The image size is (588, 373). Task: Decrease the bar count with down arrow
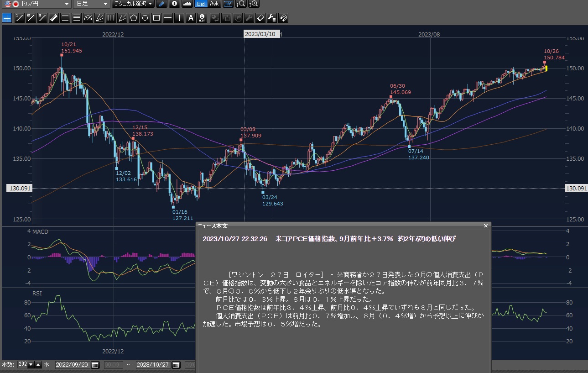[31, 365]
